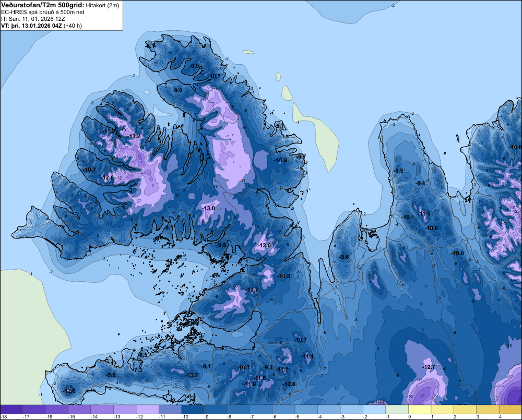Click the '-12.6' temperature label
The width and height of the screenshot is (522, 420).
coord(108,178)
